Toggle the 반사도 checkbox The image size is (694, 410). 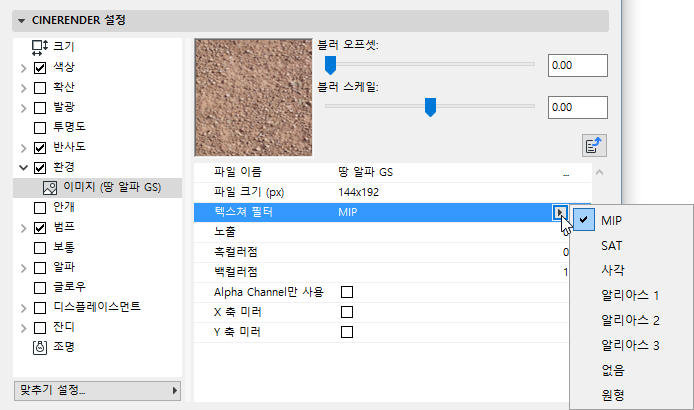click(40, 147)
